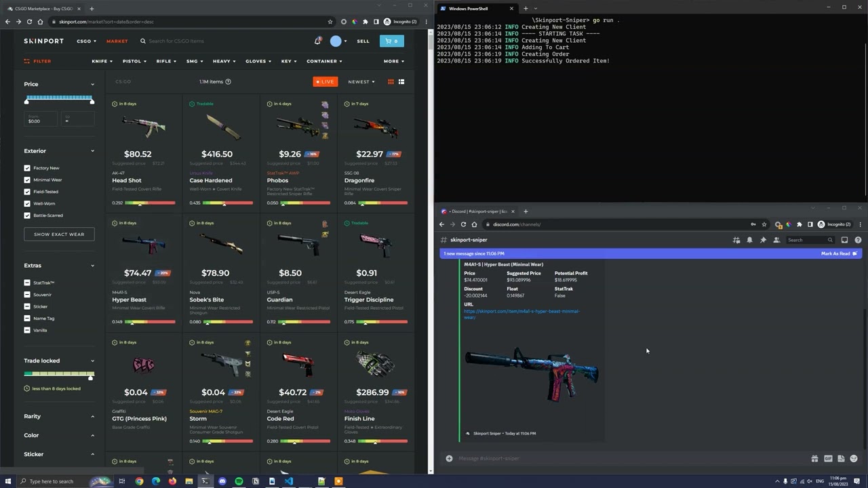Viewport: 868px width, 488px height.
Task: Click Mark As Read in Discord
Action: pos(840,253)
